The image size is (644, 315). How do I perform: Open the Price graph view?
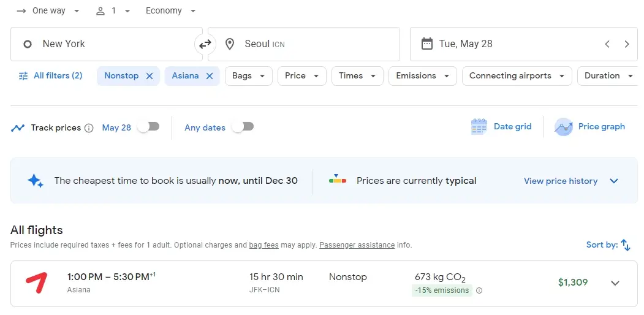coord(589,127)
